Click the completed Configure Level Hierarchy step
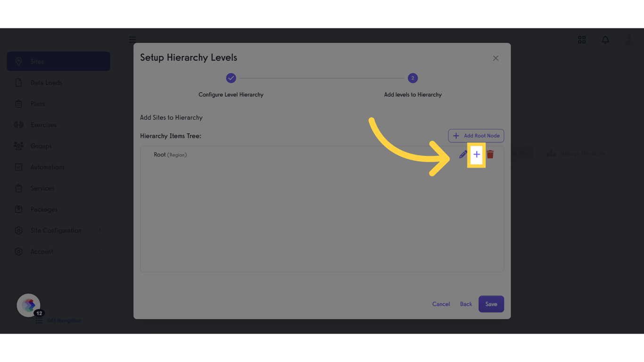The image size is (644, 362). (231, 78)
